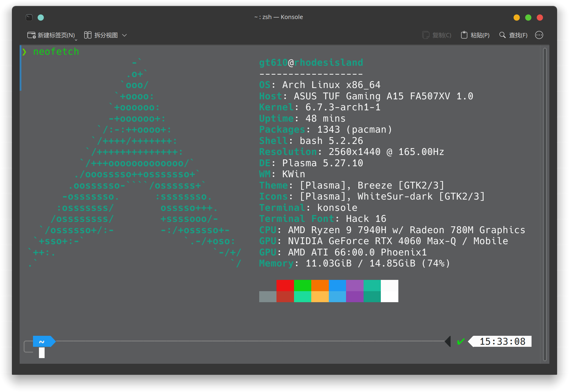Open Find with the magnifier icon
569x392 pixels.
(502, 35)
